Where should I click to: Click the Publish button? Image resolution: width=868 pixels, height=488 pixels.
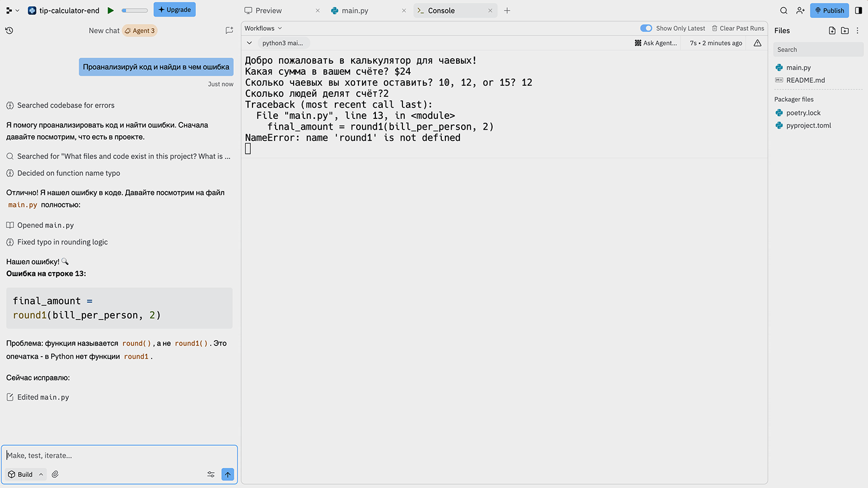(x=829, y=10)
